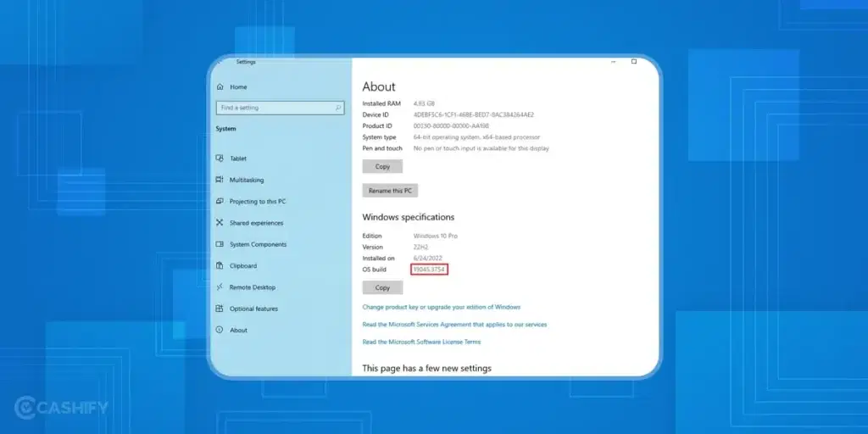Screen dimensions: 868x434
Task: Go to Multitasking settings
Action: click(x=247, y=180)
